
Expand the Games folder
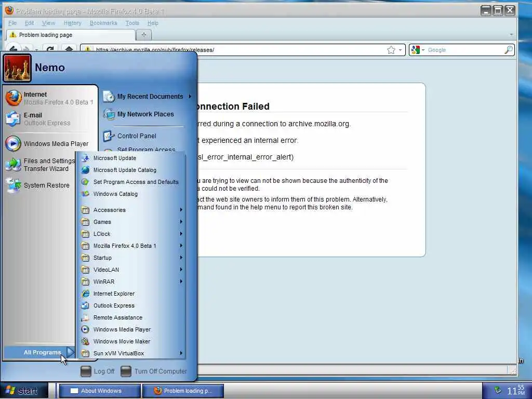[130, 222]
